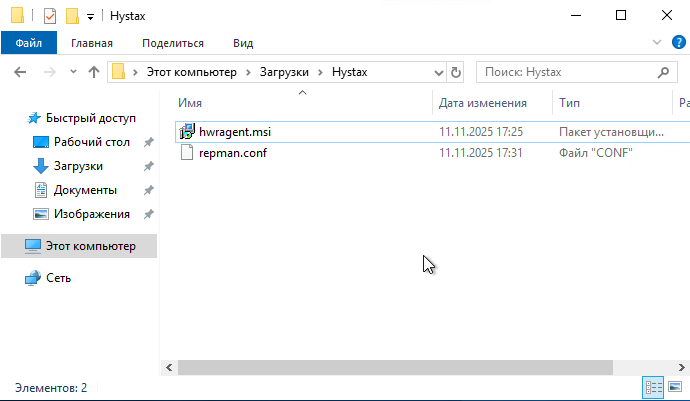This screenshot has width=690, height=401.
Task: Switch to details list view
Action: 653,387
